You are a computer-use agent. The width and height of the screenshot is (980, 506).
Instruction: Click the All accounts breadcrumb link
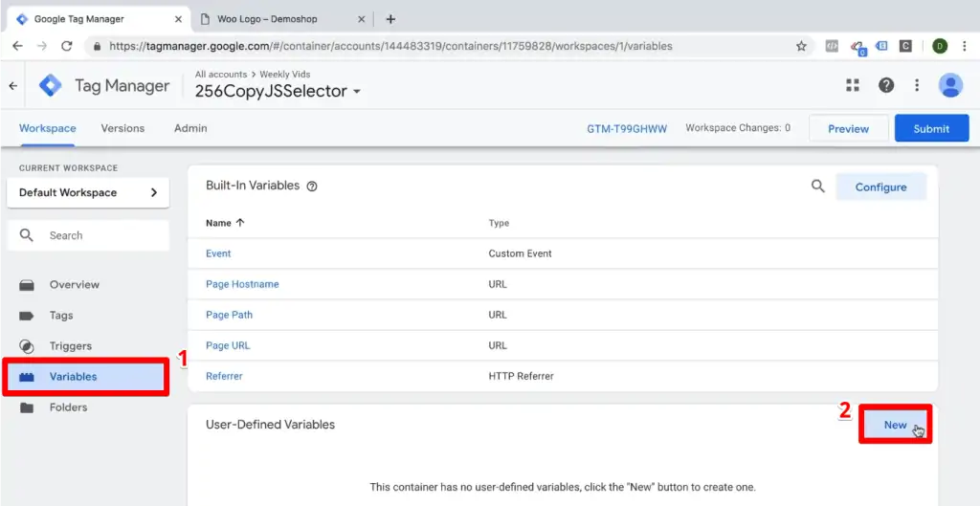pos(221,74)
